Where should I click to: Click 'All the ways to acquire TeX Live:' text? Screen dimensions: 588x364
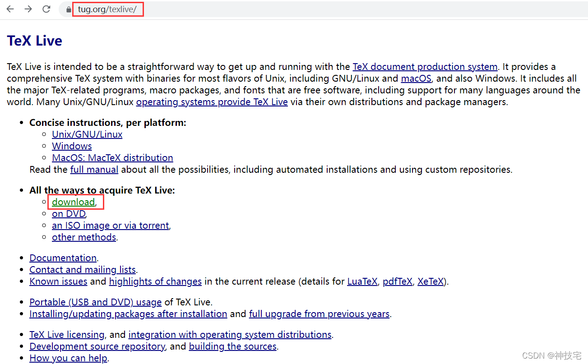[x=102, y=190]
